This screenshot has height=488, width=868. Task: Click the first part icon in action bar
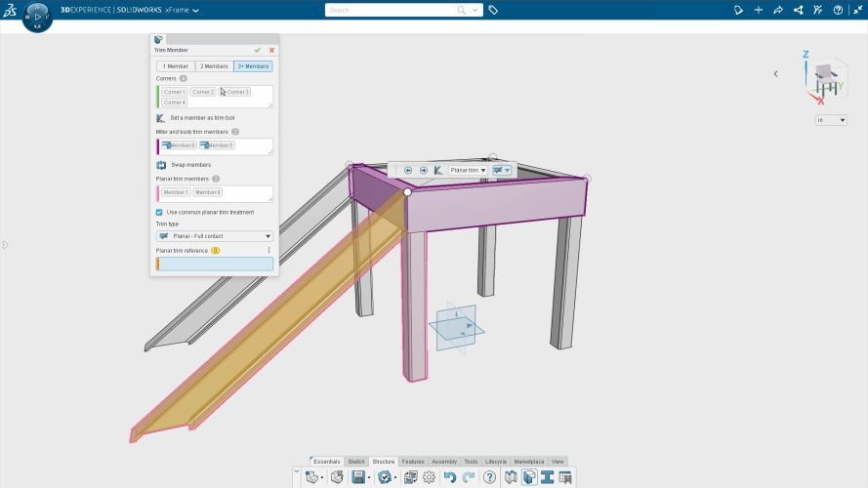312,477
